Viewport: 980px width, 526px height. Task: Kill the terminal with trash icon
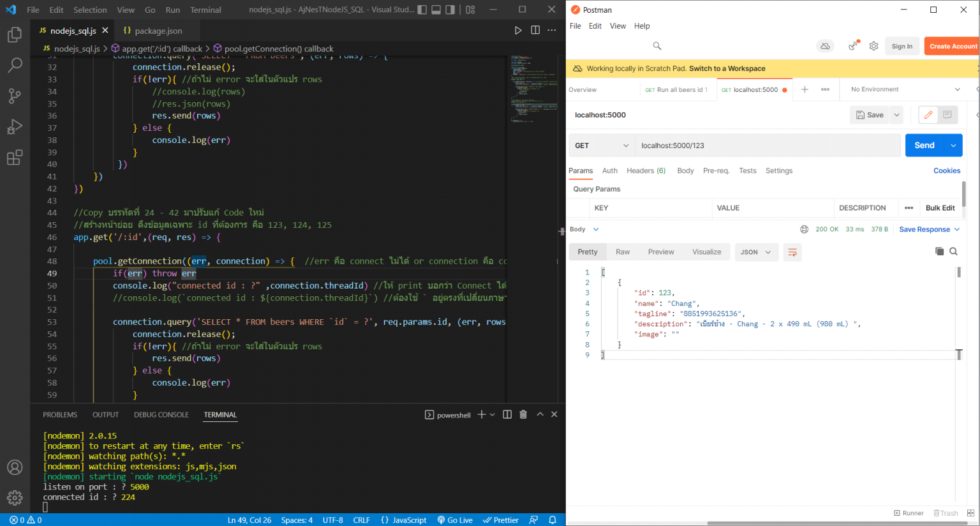click(x=523, y=414)
